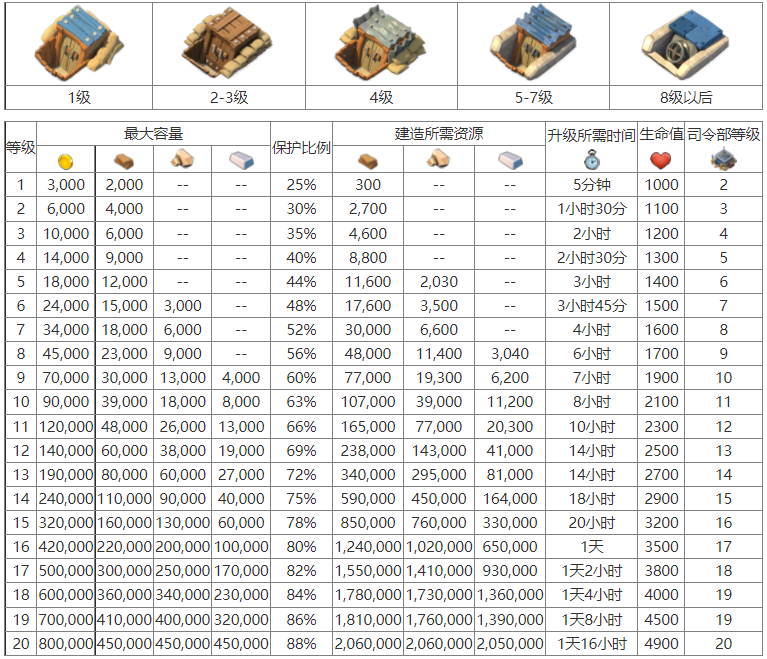Click the 3小时45分 upgrade time cell
The image size is (767, 659).
591,306
